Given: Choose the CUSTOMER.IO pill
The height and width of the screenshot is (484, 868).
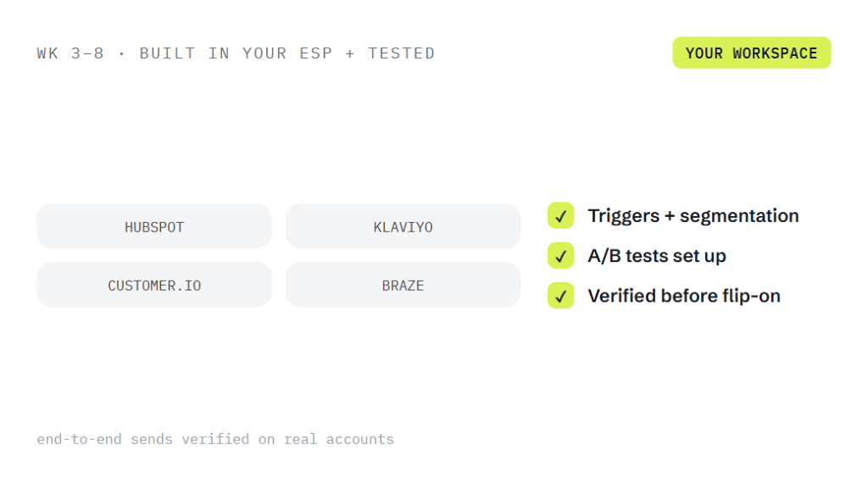Looking at the screenshot, I should coord(154,285).
